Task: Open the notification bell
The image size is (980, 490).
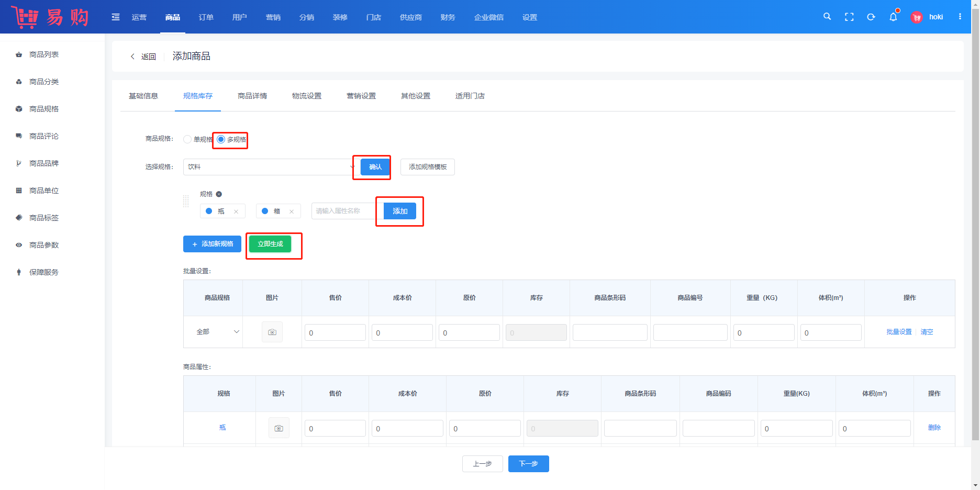Action: (893, 17)
